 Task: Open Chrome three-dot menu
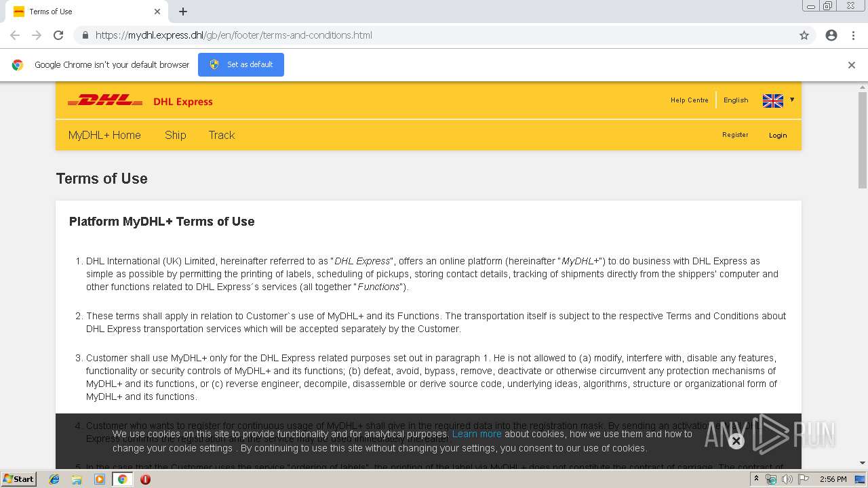(x=853, y=35)
